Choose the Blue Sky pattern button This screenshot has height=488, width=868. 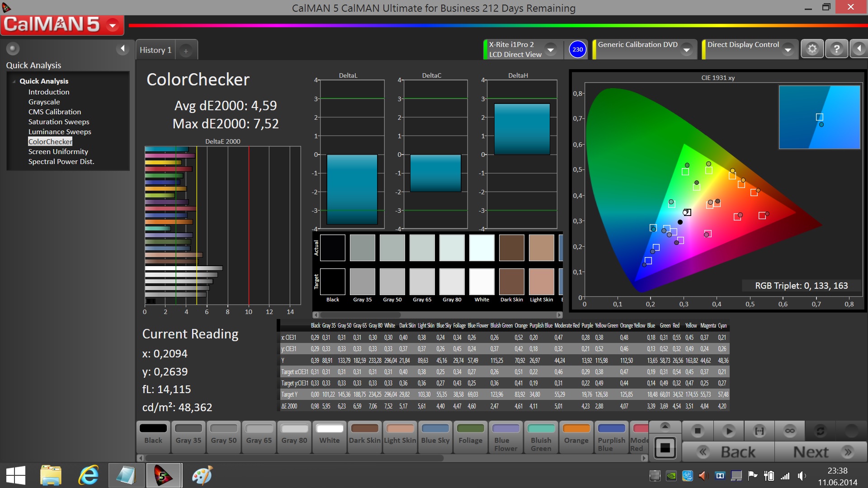(435, 436)
